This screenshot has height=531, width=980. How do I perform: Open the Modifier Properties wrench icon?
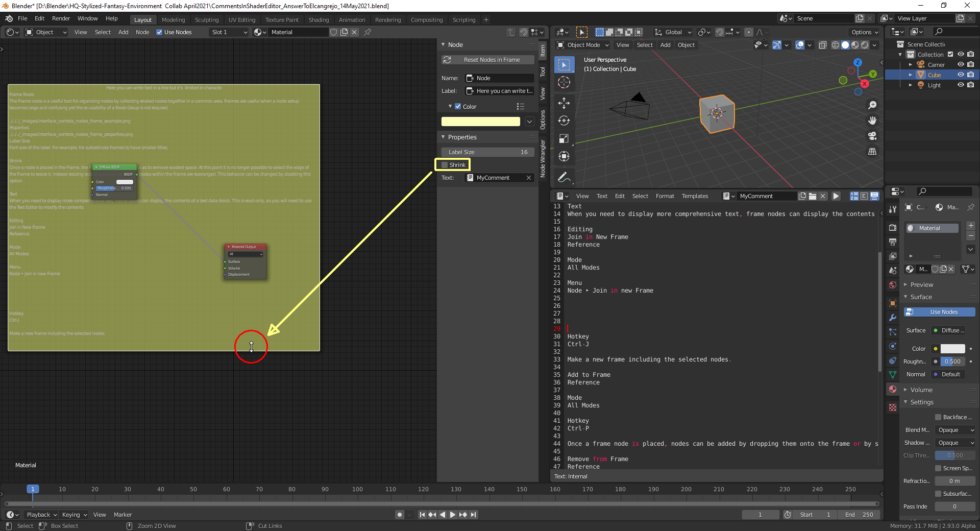coord(892,318)
